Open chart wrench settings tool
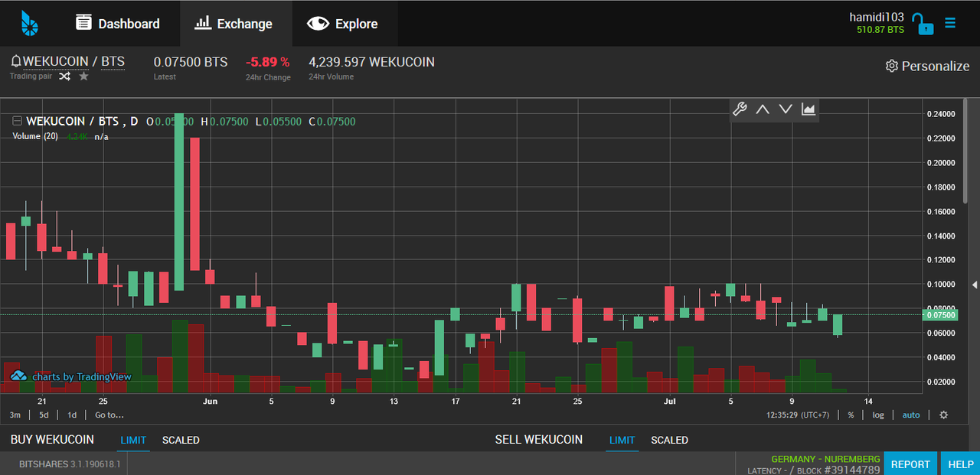 (740, 109)
